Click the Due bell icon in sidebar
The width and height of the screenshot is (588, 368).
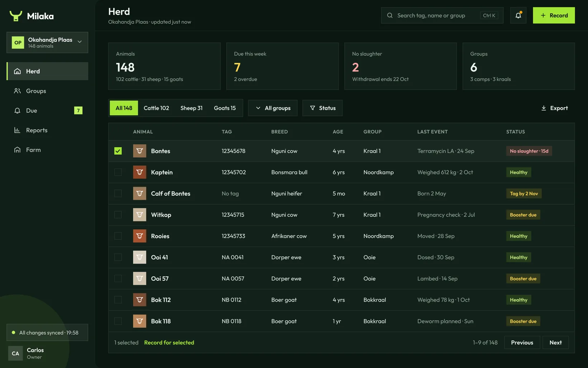(17, 111)
